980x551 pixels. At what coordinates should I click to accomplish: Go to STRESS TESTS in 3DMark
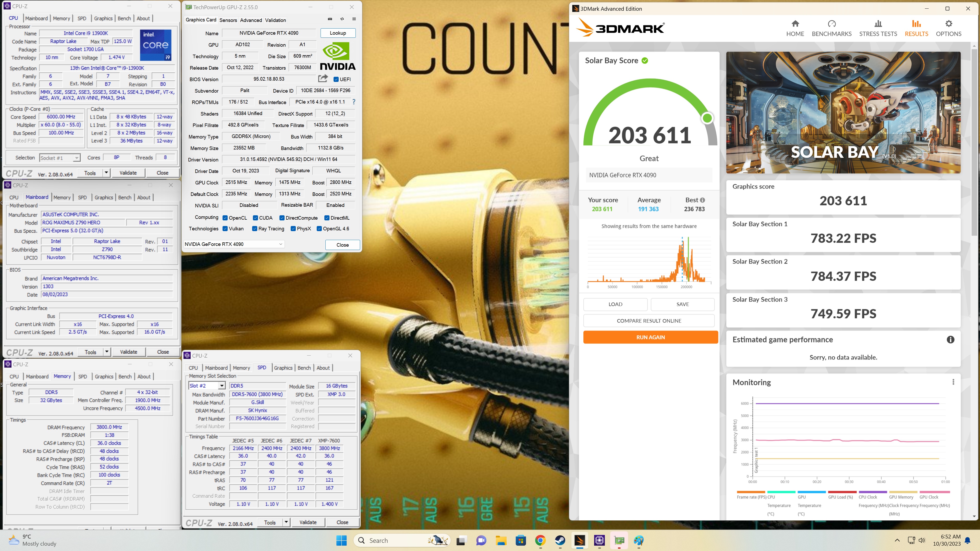coord(878,29)
